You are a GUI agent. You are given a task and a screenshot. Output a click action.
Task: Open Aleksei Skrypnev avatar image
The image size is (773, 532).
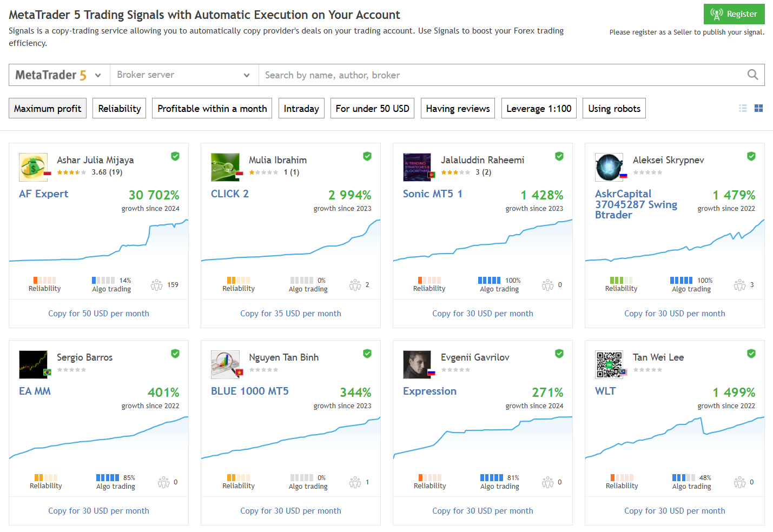(x=609, y=167)
